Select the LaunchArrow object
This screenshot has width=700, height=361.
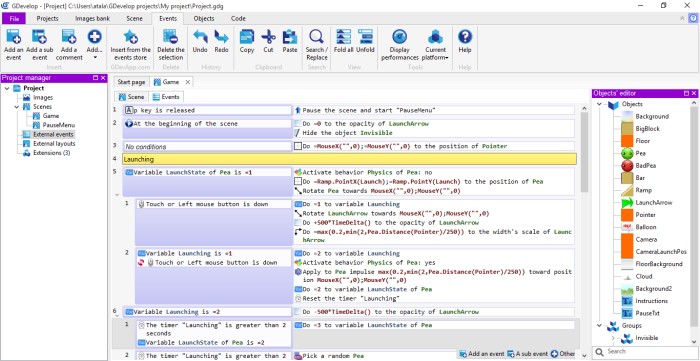coord(654,203)
